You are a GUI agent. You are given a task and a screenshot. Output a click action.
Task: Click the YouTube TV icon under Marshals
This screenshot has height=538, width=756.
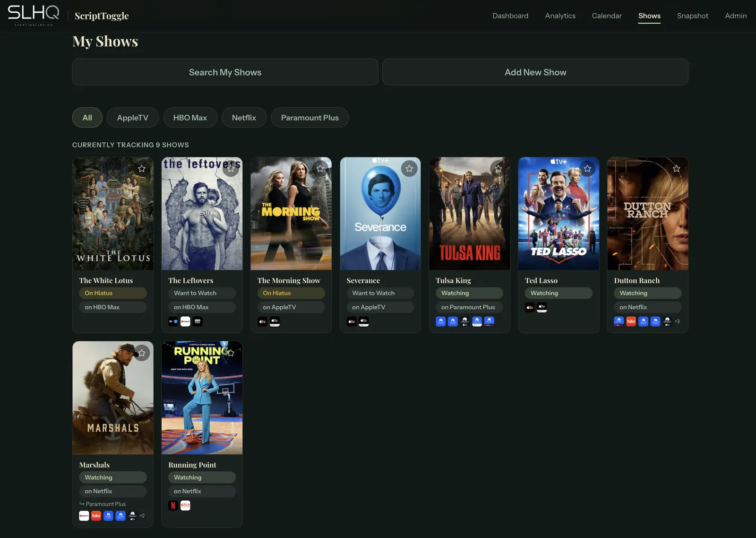coord(84,516)
